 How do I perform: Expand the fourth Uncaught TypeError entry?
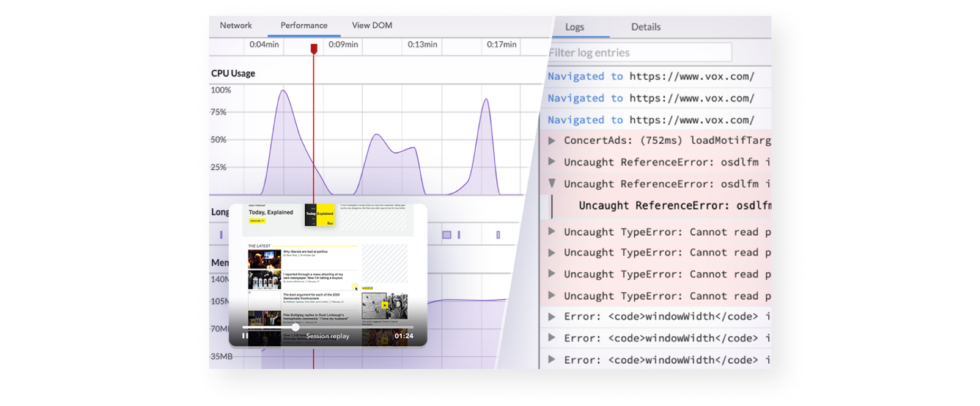click(x=551, y=295)
